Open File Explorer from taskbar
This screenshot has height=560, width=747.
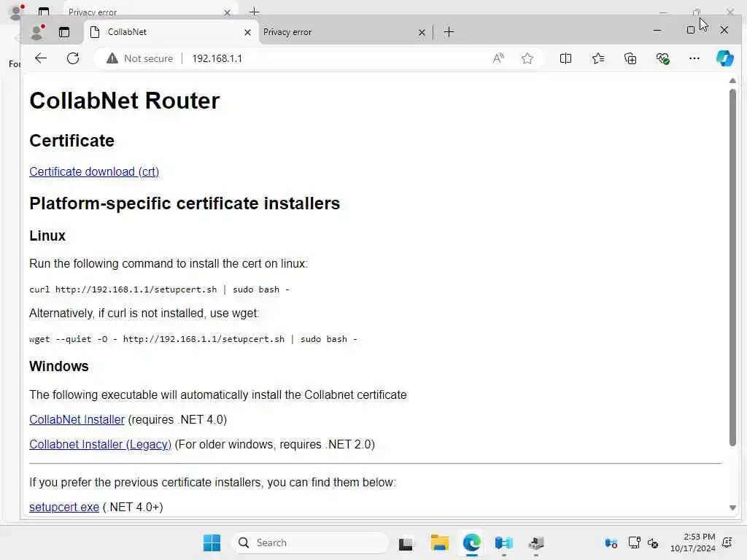tap(439, 542)
